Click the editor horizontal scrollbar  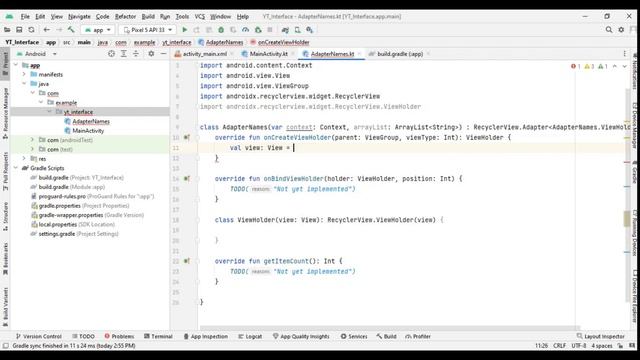pyautogui.click(x=389, y=327)
